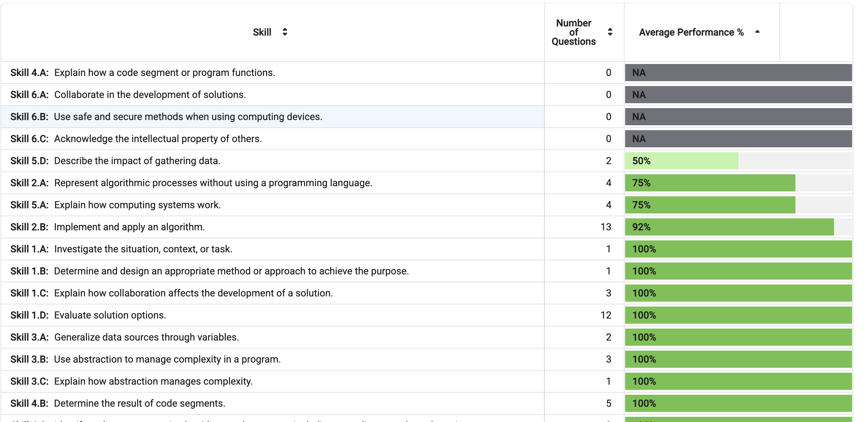Click the 92% bar for Skill 2.B
Image resolution: width=868 pixels, height=422 pixels.
coord(730,227)
